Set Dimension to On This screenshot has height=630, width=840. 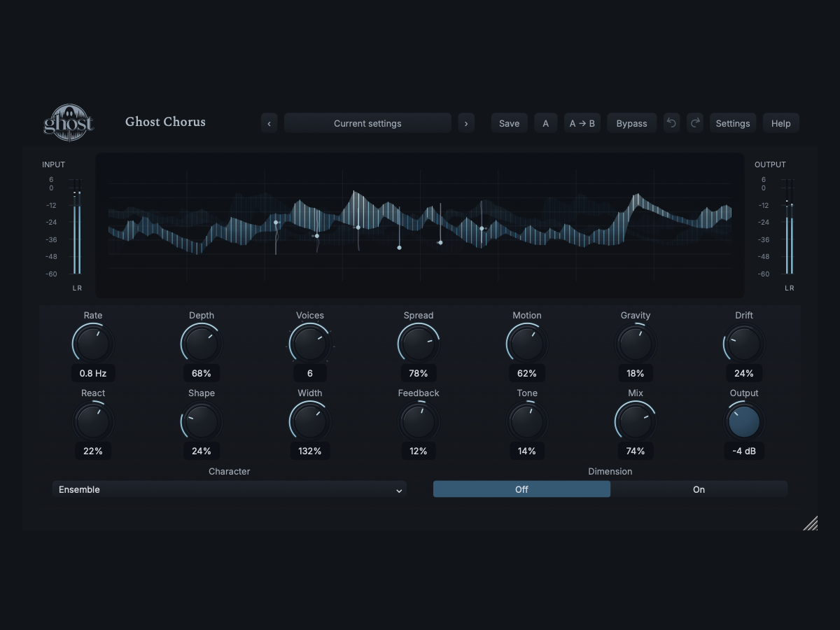pyautogui.click(x=699, y=489)
